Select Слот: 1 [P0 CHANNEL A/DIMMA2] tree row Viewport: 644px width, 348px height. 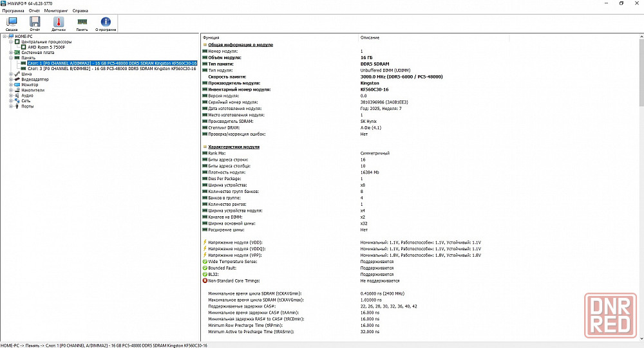click(x=112, y=63)
